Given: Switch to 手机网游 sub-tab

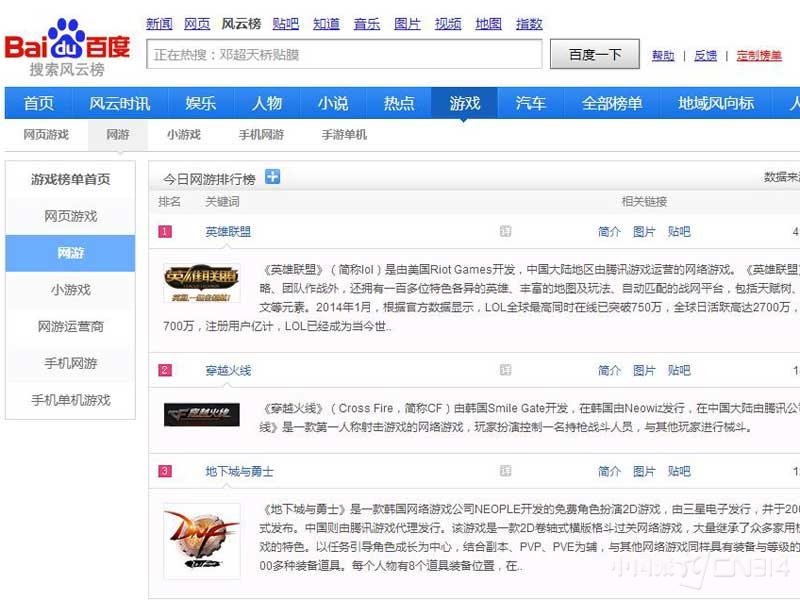Looking at the screenshot, I should click(x=261, y=135).
